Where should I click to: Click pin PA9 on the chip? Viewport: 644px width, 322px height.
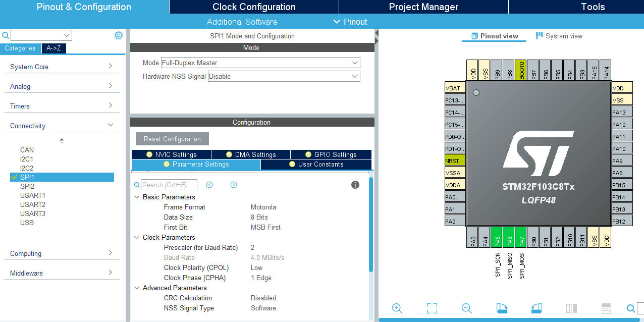point(622,161)
